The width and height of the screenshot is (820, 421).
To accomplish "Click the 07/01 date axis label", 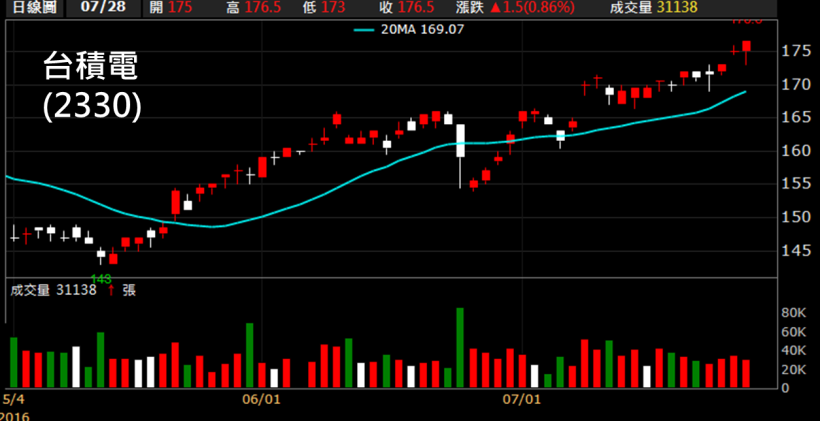I will 521,400.
